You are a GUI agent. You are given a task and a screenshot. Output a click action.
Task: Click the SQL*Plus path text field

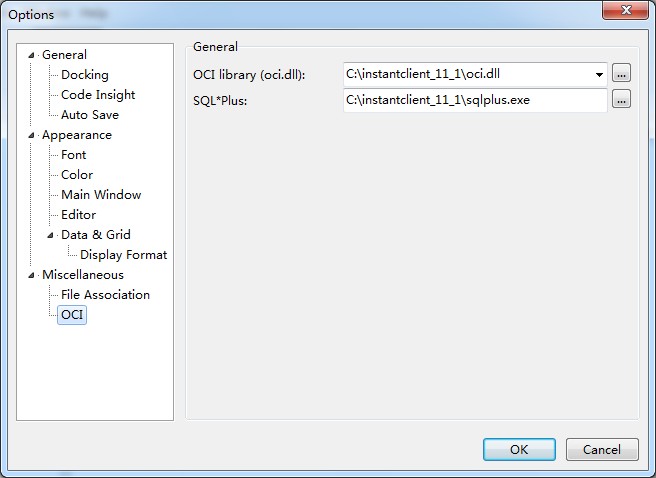click(474, 100)
